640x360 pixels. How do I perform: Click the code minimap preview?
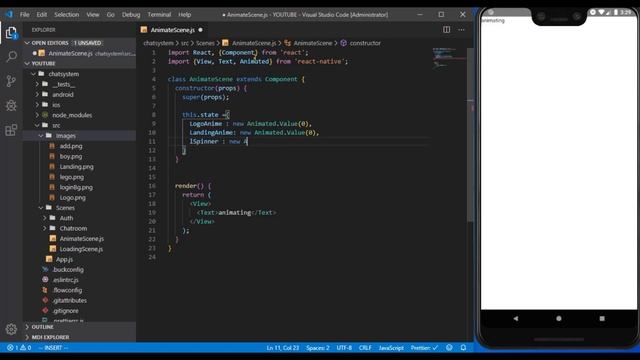click(x=449, y=58)
